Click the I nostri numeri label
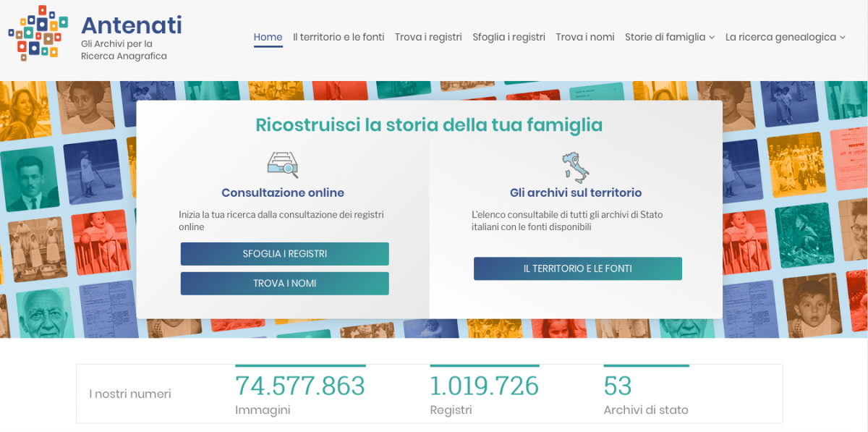This screenshot has width=868, height=432. click(130, 394)
